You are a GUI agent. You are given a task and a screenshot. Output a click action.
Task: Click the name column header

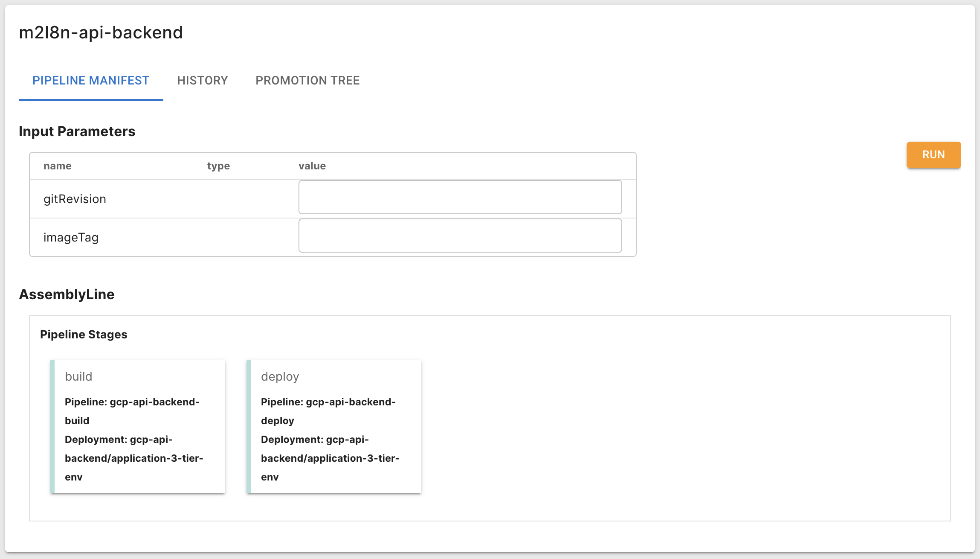(58, 166)
